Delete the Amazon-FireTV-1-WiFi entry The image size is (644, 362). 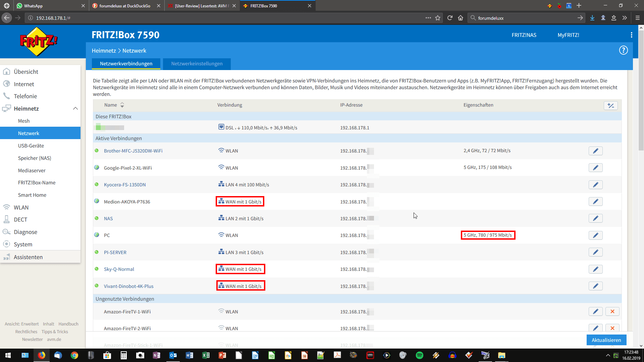(612, 311)
